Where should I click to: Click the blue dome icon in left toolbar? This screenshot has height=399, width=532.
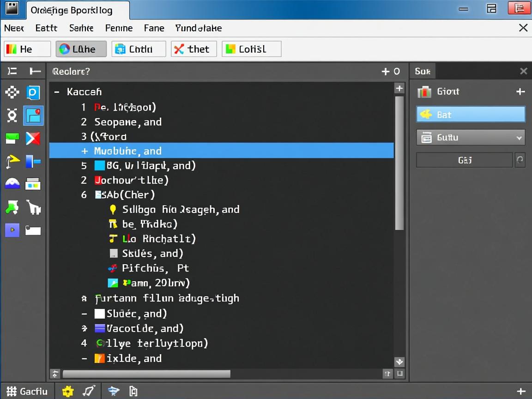12,184
